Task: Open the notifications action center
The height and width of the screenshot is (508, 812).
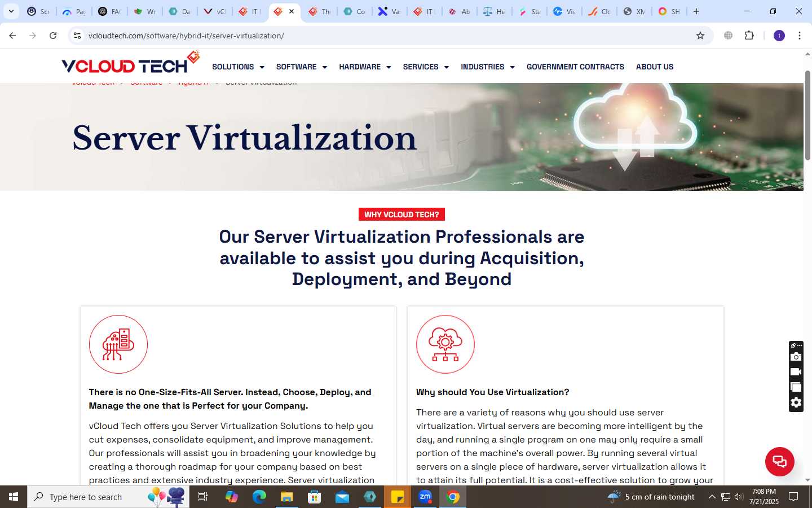Action: [793, 497]
